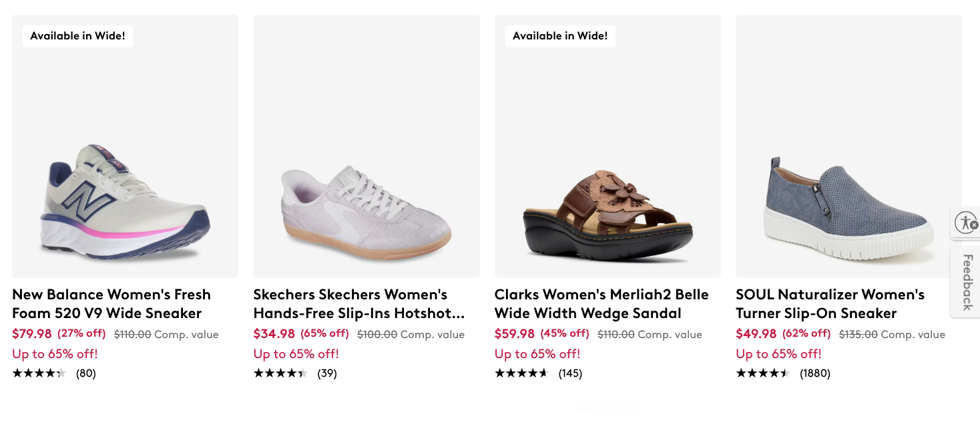Open SOUL Naturalizer Turner Slip-On Sneaker title
The image size is (980, 437).
pyautogui.click(x=830, y=304)
